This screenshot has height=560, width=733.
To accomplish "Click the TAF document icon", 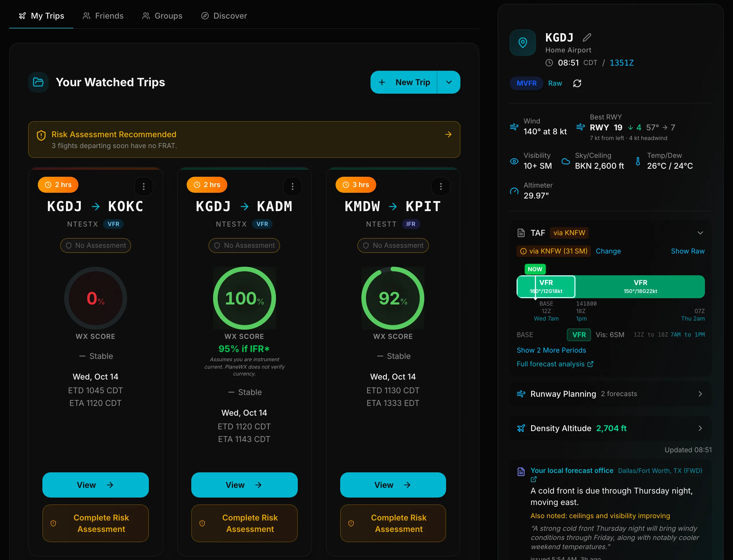I will tap(521, 233).
